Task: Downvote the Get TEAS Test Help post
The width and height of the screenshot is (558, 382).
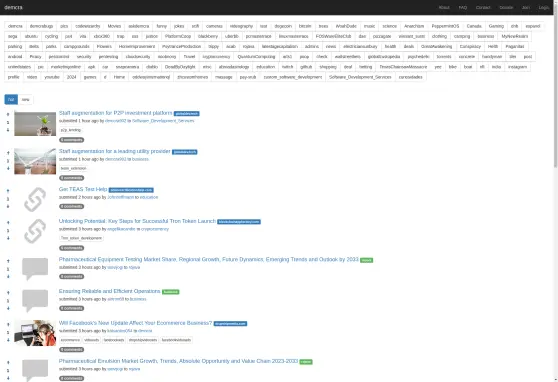Action: coord(8,206)
